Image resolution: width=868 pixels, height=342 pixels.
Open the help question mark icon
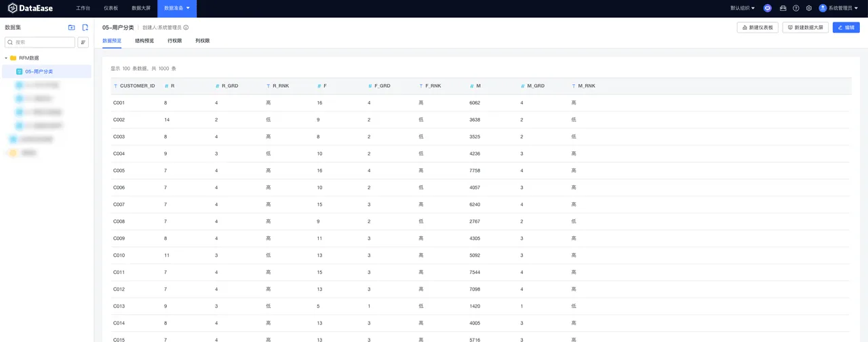[796, 8]
